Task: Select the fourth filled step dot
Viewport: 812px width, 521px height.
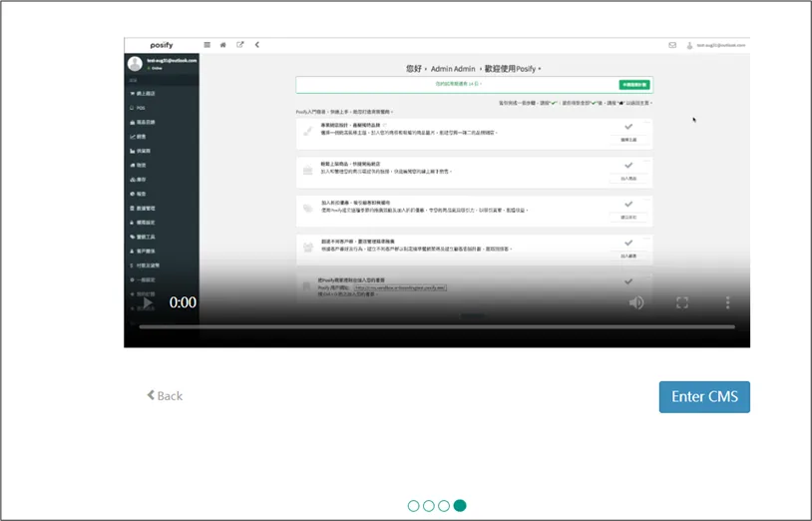Action: [x=460, y=505]
